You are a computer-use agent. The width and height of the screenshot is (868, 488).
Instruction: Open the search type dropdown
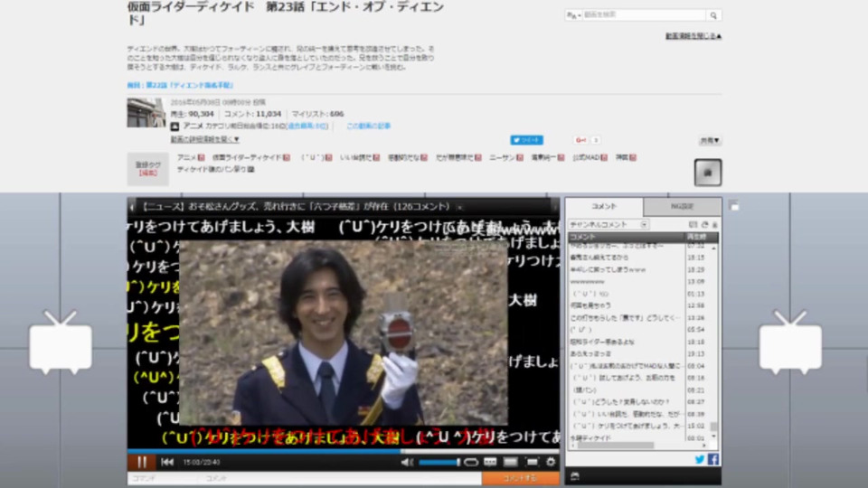point(573,15)
